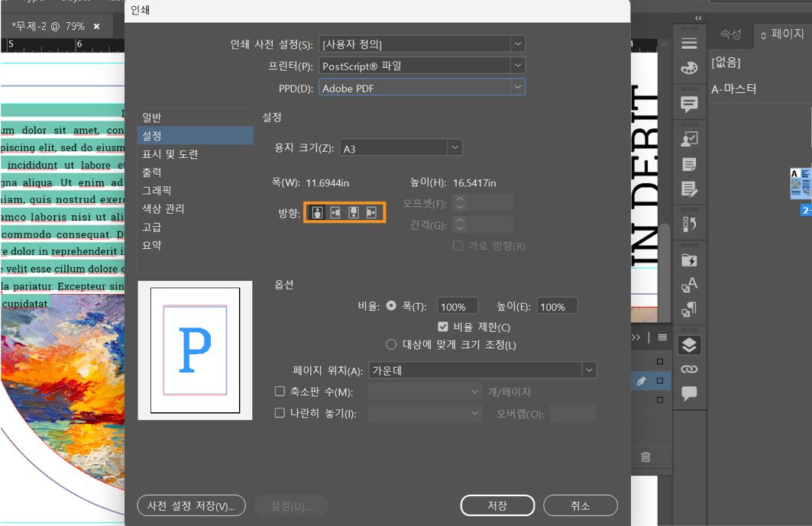Collapse the panel dock double-arrow

pos(699,18)
